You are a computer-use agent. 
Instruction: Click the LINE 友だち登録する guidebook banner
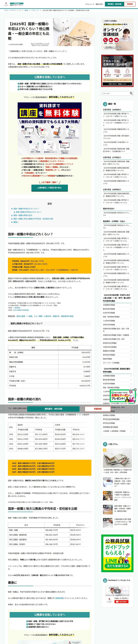(x=117, y=554)
